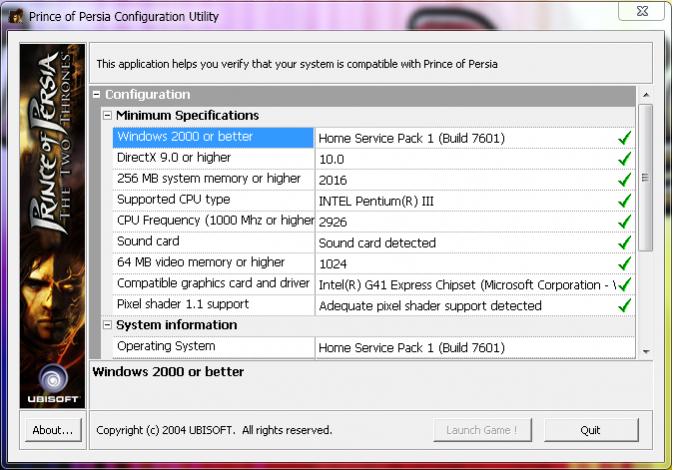The width and height of the screenshot is (673, 470).
Task: Click the scrollbar down arrow
Action: (x=646, y=352)
